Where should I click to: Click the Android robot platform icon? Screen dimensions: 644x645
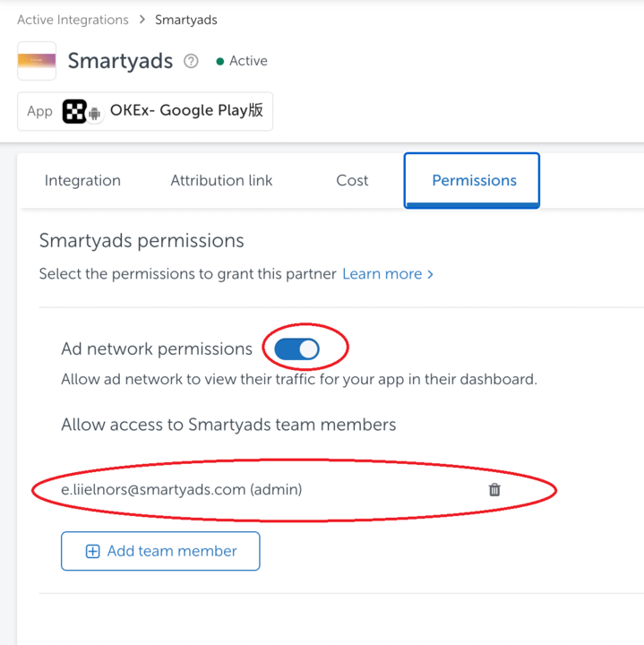94,115
